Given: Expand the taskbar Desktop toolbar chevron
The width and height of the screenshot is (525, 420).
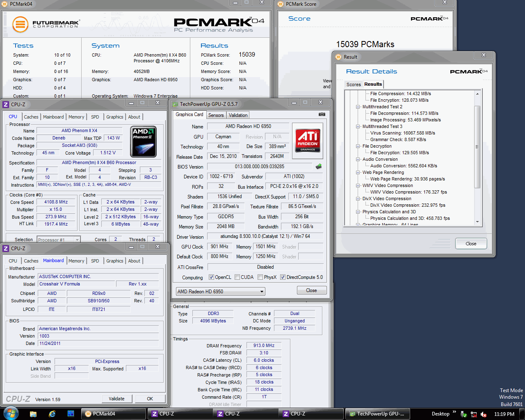Looking at the screenshot, I should 454,412.
